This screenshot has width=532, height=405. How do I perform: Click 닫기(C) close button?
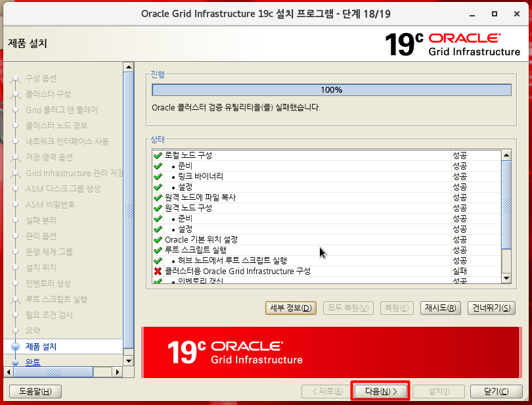[x=497, y=391]
